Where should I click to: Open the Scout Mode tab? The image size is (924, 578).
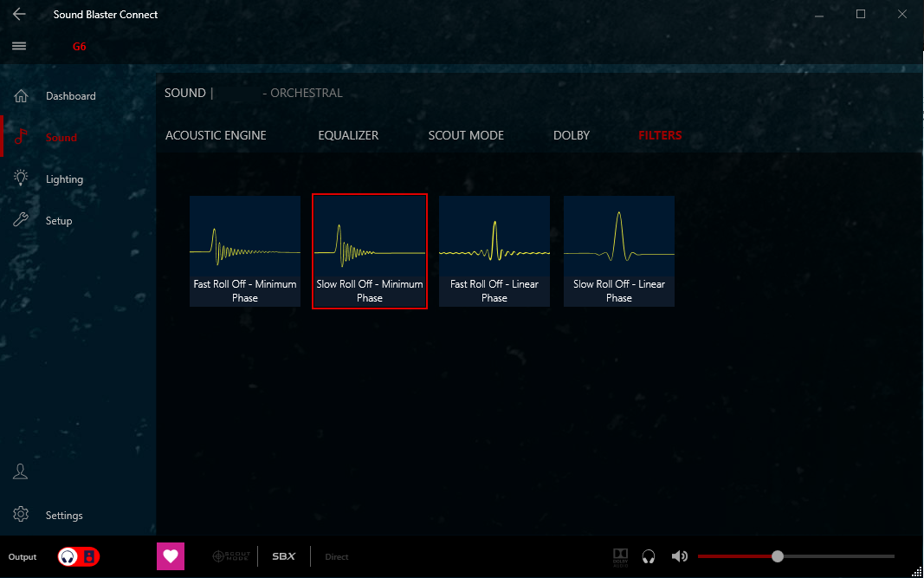point(466,135)
